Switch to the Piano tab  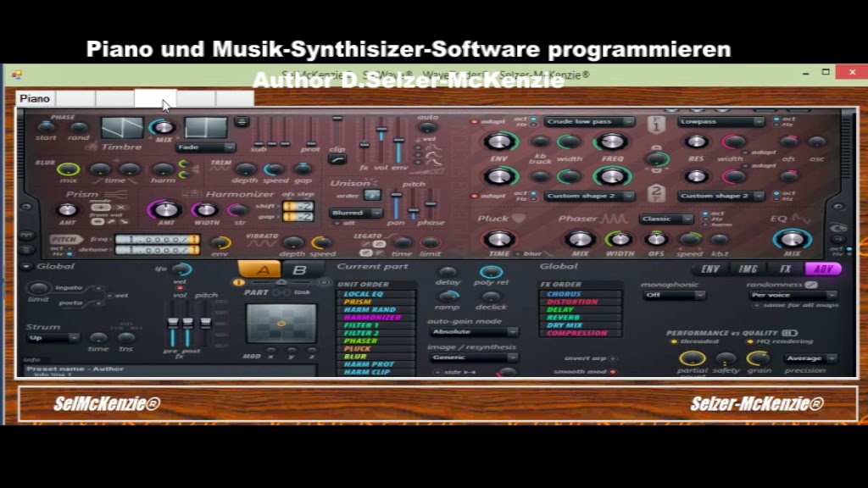35,98
